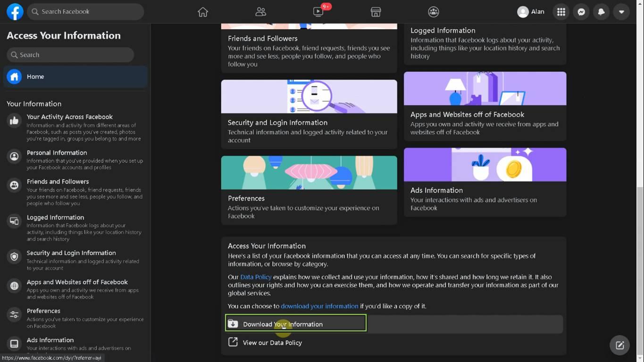Viewport: 644px width, 362px height.
Task: Select Home in the left sidebar
Action: tap(75, 76)
